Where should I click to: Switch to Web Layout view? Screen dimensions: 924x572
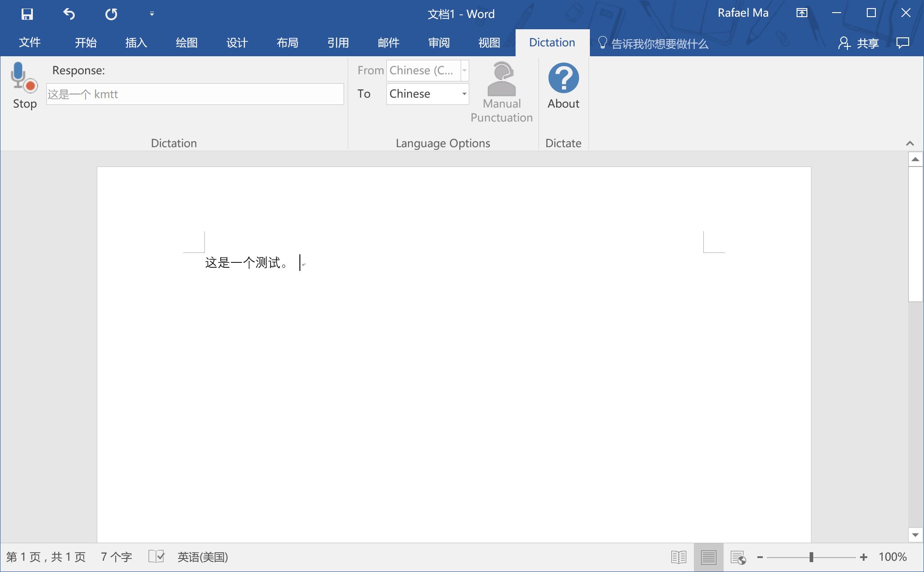click(738, 557)
